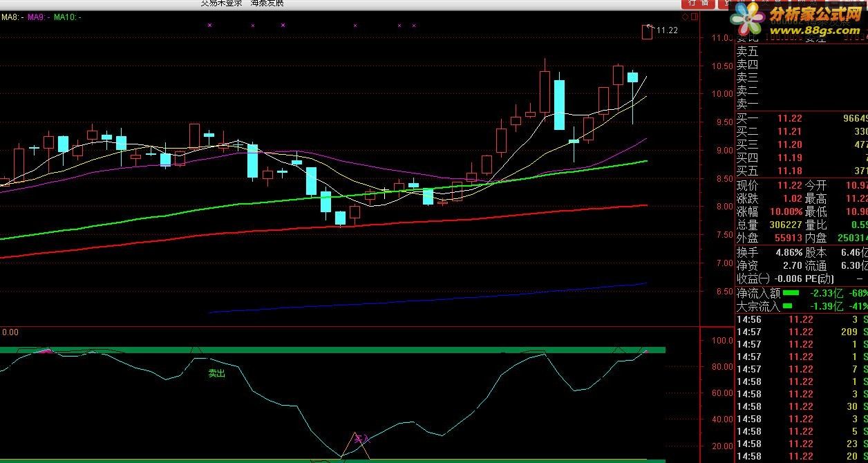
Task: Click the 买四 price 11.19
Action: pyautogui.click(x=790, y=158)
